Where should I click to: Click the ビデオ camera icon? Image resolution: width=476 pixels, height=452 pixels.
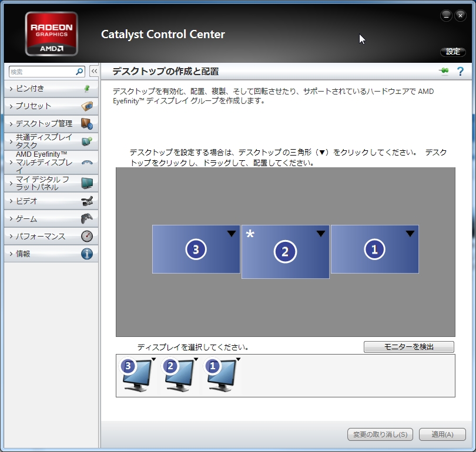(x=87, y=201)
